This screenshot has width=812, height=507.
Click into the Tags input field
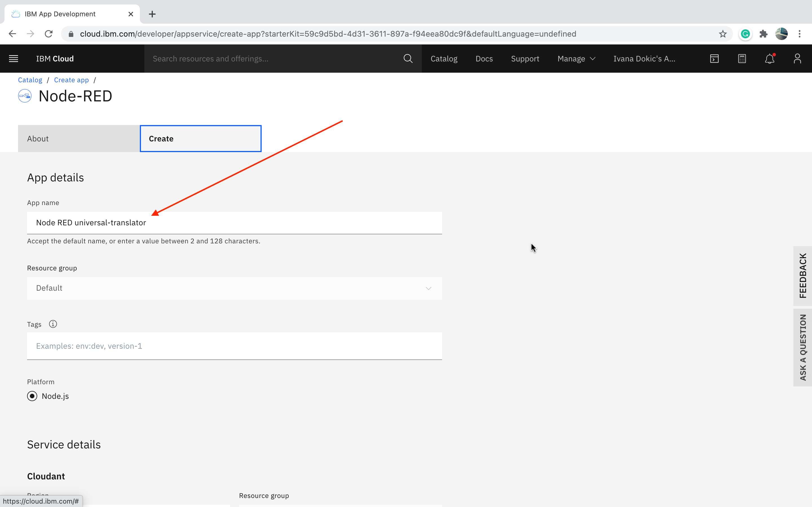(x=234, y=346)
